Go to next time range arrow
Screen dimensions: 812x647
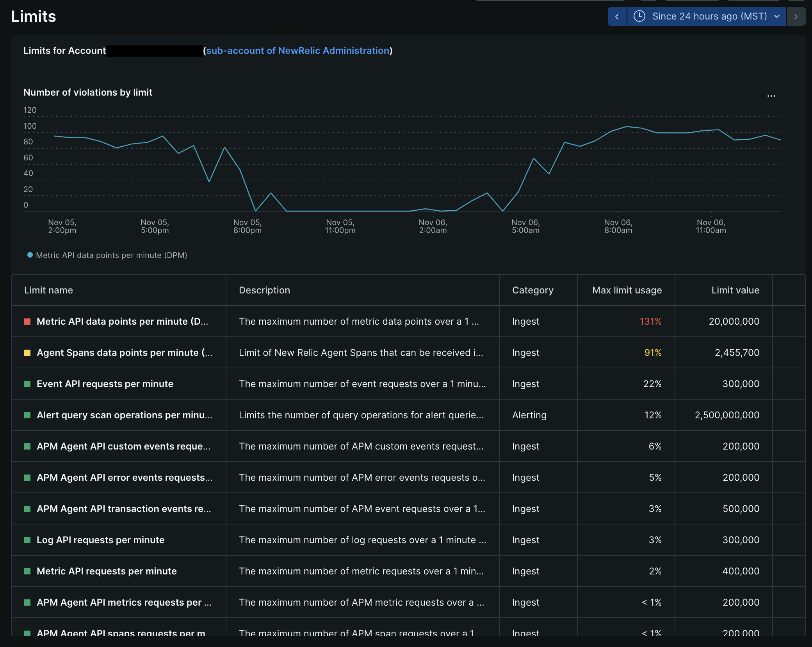click(796, 16)
